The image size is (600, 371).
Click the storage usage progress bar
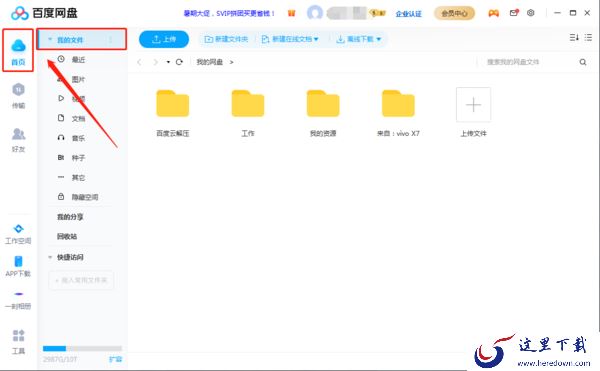[82, 348]
